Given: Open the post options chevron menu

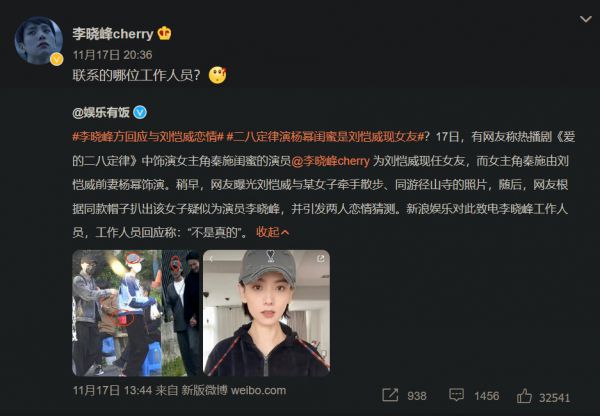Looking at the screenshot, I should point(585,19).
